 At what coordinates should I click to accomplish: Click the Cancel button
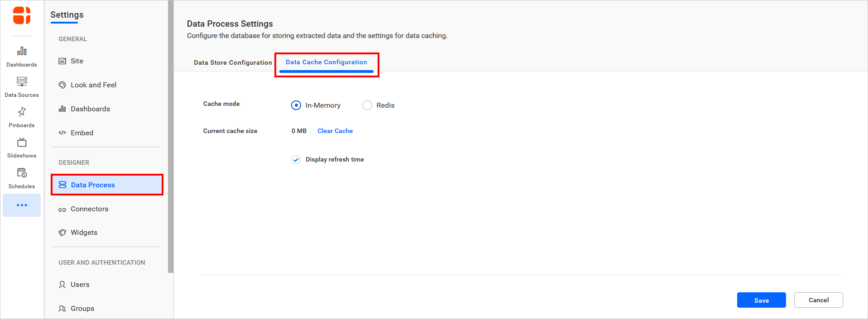pos(819,300)
